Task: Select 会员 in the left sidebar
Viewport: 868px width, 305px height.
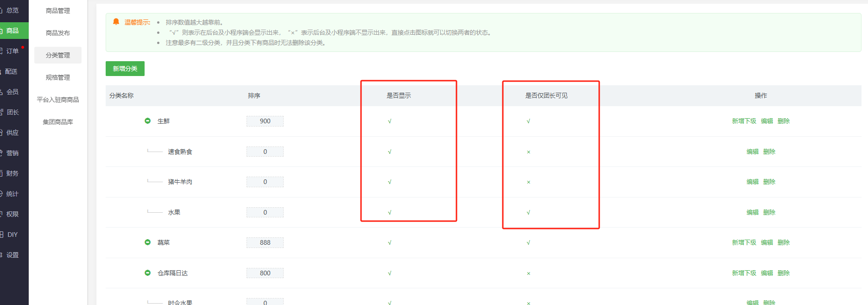Action: pos(13,92)
